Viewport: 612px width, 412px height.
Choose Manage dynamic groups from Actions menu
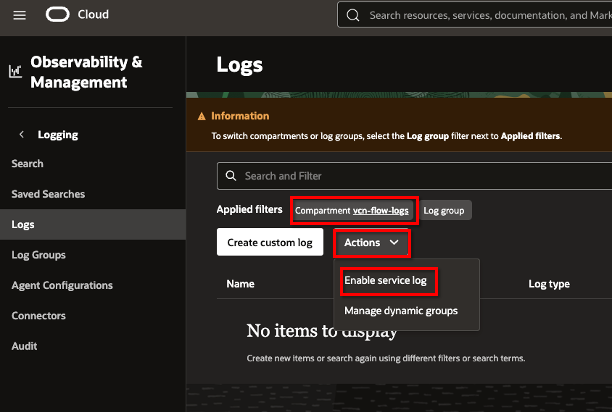pyautogui.click(x=401, y=311)
